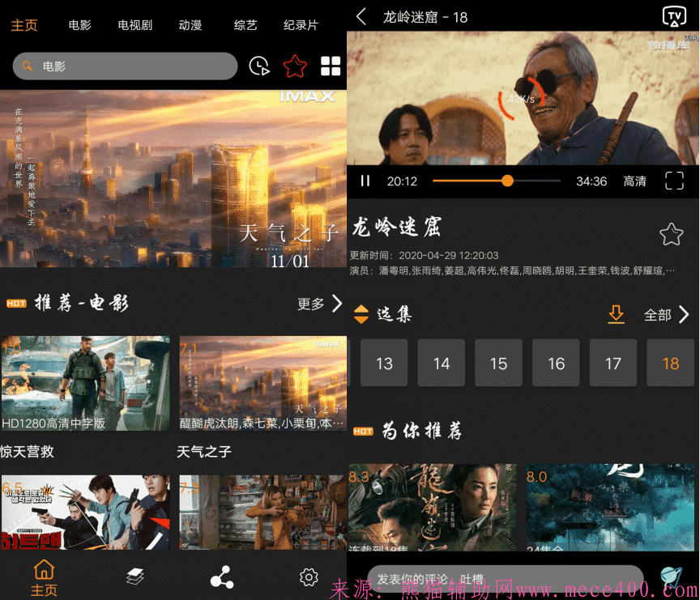Viewport: 700px width, 600px height.
Task: Switch to the 电视剧 tab
Action: point(134,25)
